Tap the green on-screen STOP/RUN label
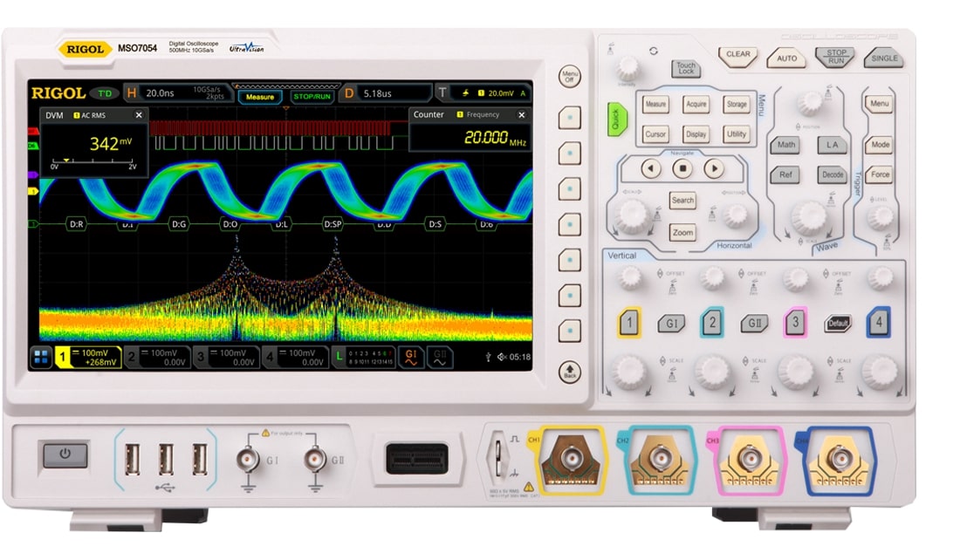This screenshot has height=560, width=960. pyautogui.click(x=312, y=97)
